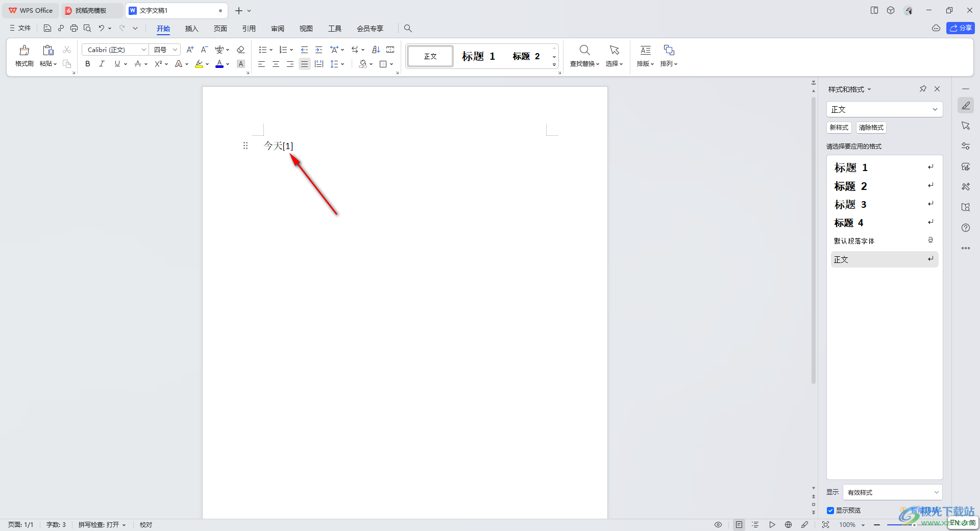The image size is (980, 531).
Task: Click the Save document icon
Action: point(47,28)
